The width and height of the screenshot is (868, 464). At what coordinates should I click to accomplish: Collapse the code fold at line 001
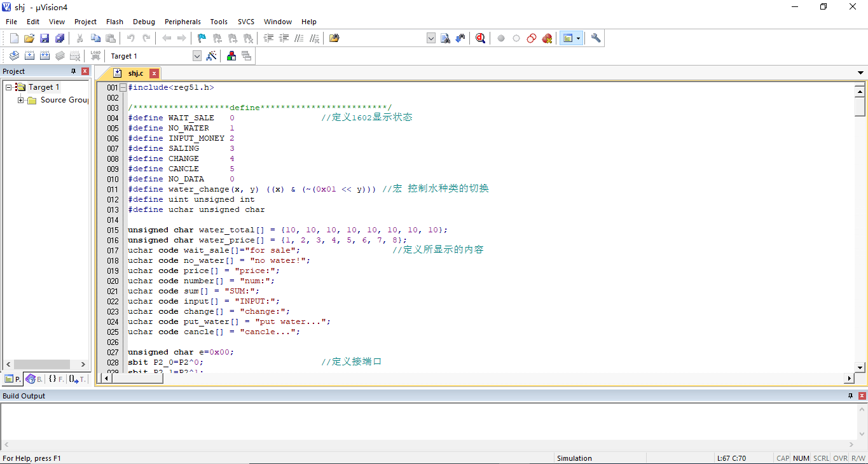(123, 87)
